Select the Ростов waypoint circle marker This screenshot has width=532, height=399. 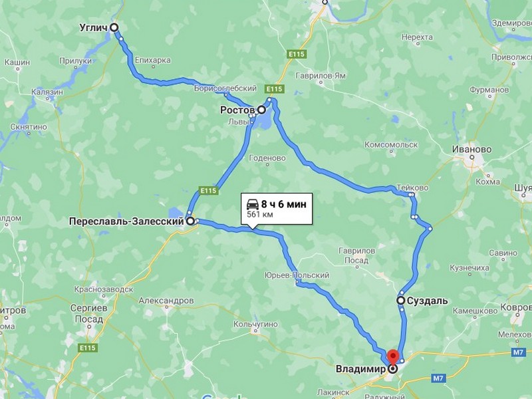[261, 110]
